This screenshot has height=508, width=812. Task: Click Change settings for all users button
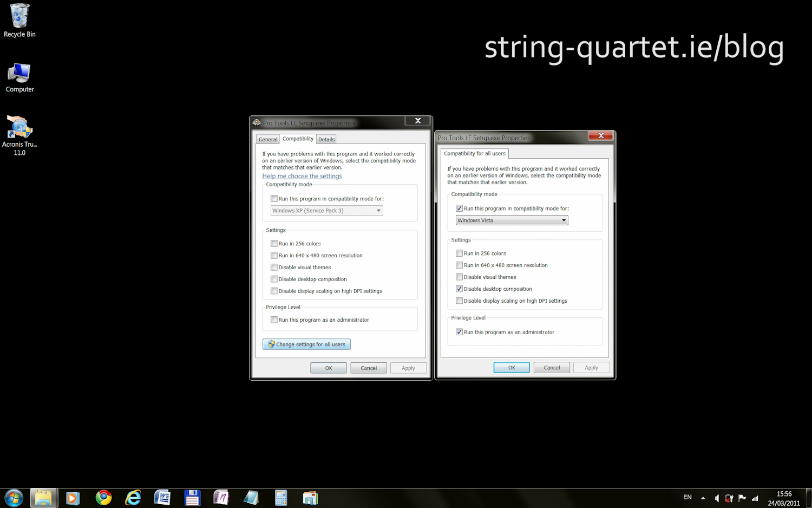point(306,344)
